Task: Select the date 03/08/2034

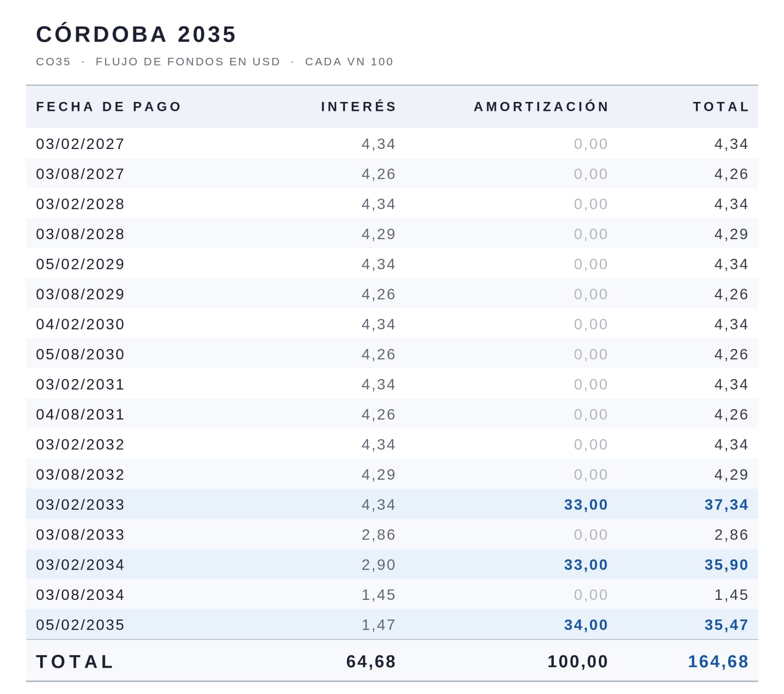Action: (80, 595)
